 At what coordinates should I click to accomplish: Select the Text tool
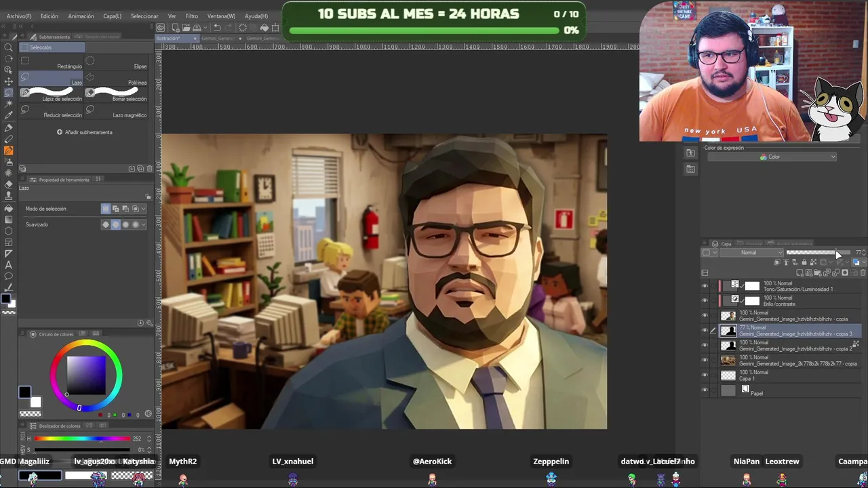(x=8, y=265)
